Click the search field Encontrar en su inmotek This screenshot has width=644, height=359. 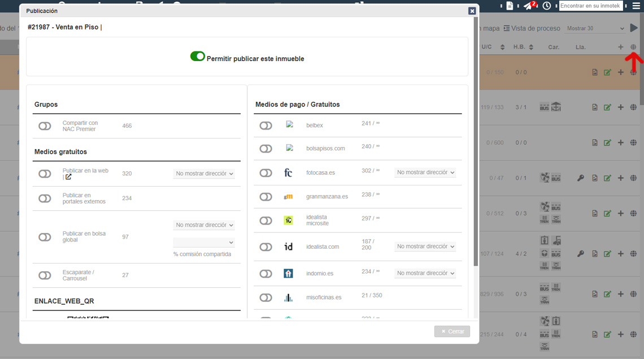coord(591,6)
